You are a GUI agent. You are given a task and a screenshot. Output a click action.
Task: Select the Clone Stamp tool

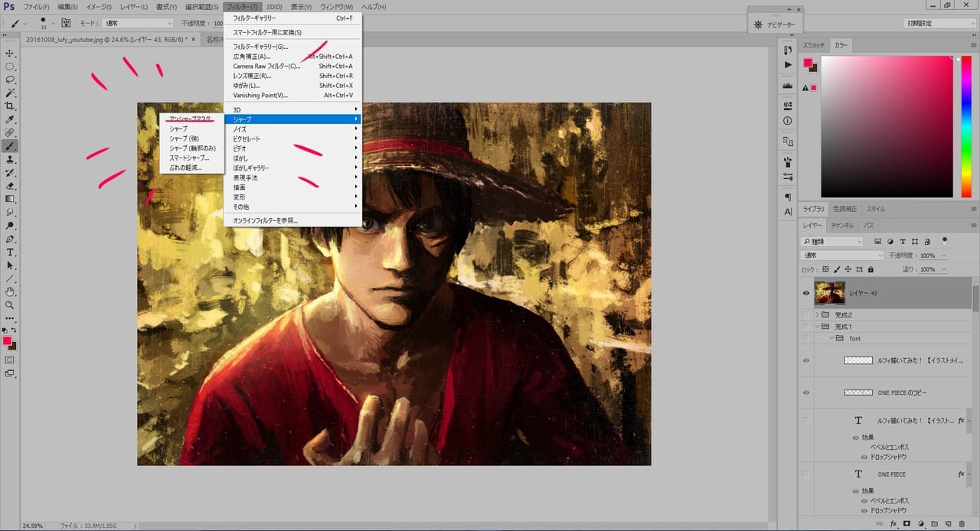[11, 159]
